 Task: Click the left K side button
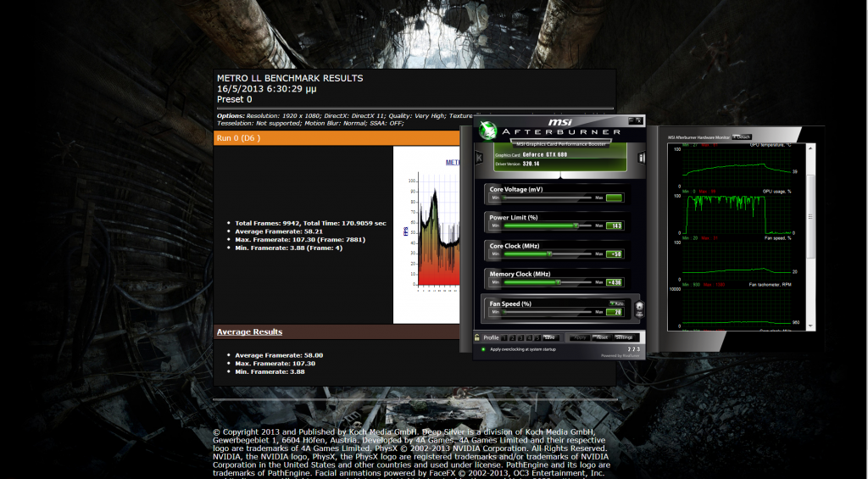[477, 158]
